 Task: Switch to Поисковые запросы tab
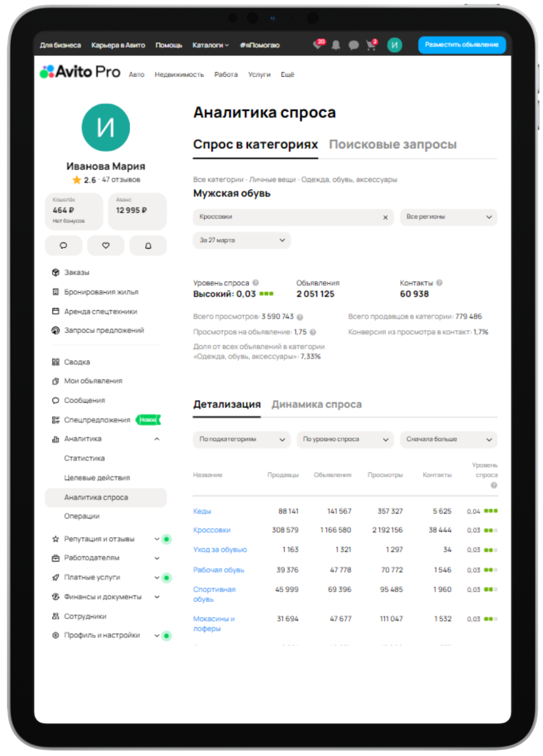[x=392, y=145]
